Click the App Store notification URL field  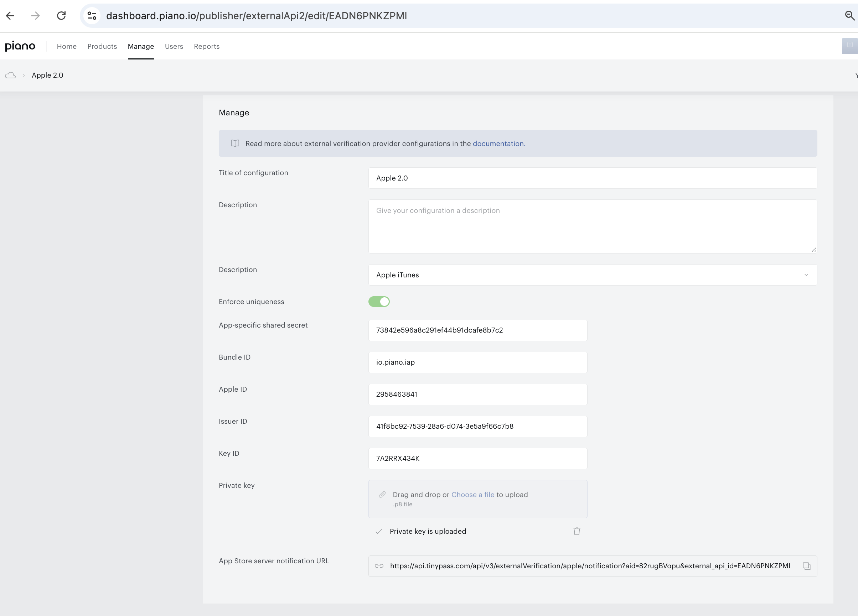click(593, 566)
